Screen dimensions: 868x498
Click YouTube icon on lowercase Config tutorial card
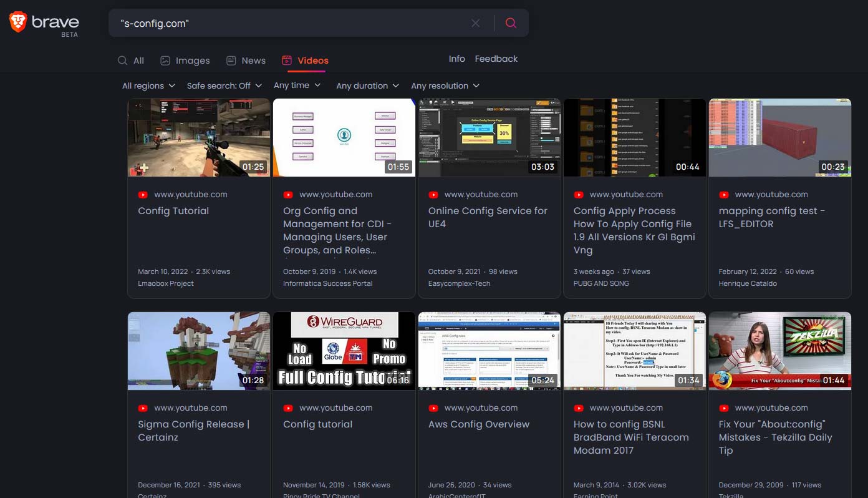288,408
